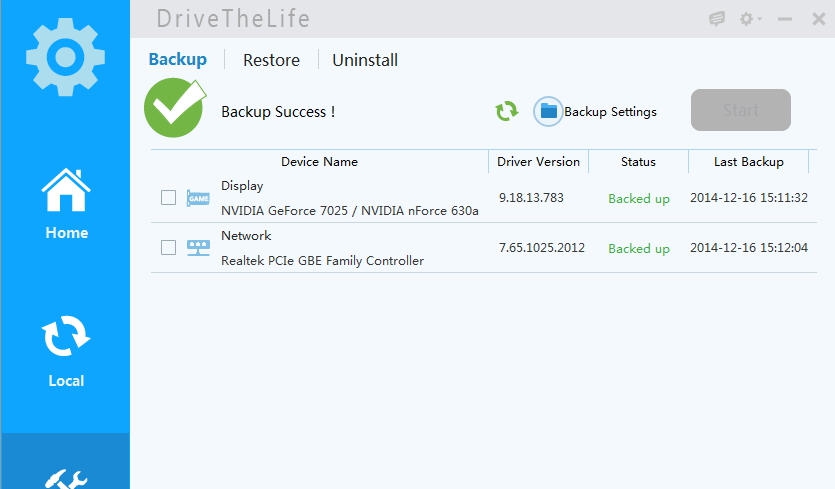Check the Display driver checkbox
The image size is (835, 489).
coord(168,198)
